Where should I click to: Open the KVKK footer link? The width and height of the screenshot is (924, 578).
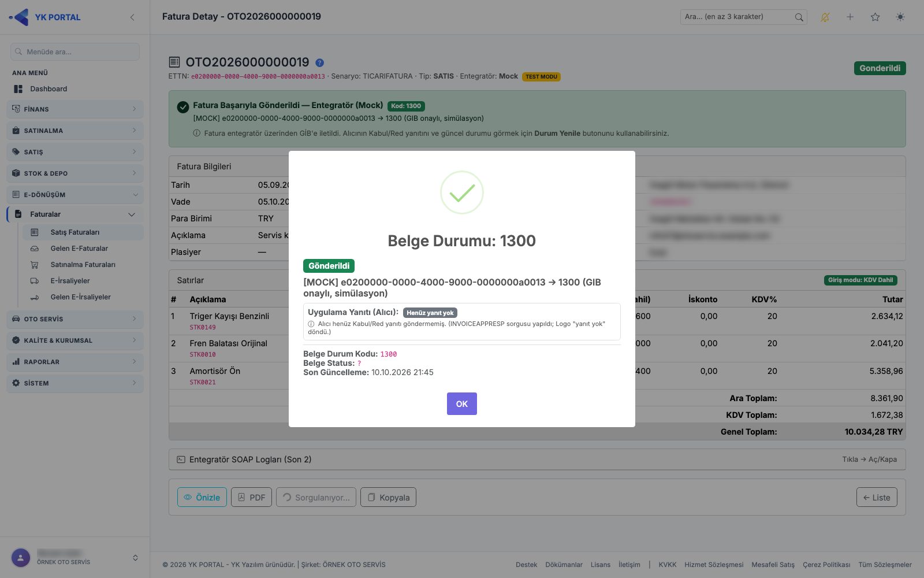click(x=668, y=565)
